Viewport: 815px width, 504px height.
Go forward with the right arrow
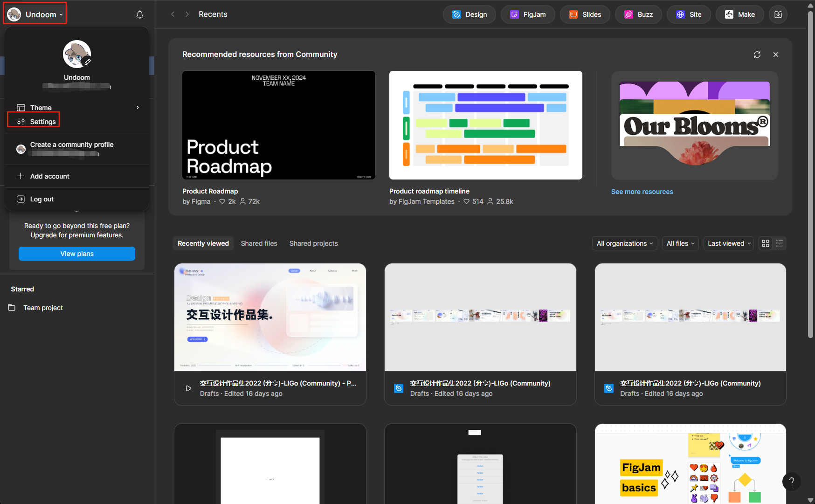point(187,14)
